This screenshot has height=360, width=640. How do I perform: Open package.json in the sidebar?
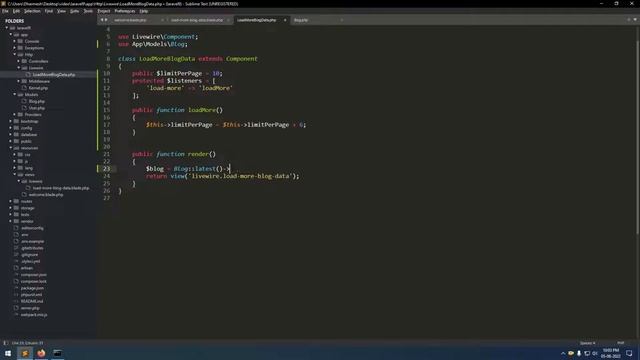pyautogui.click(x=32, y=288)
